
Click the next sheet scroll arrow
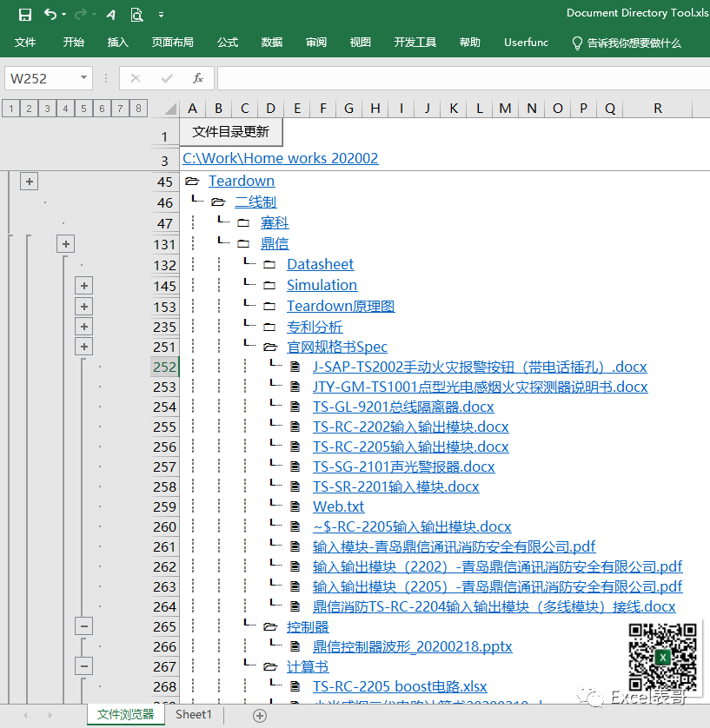50,716
